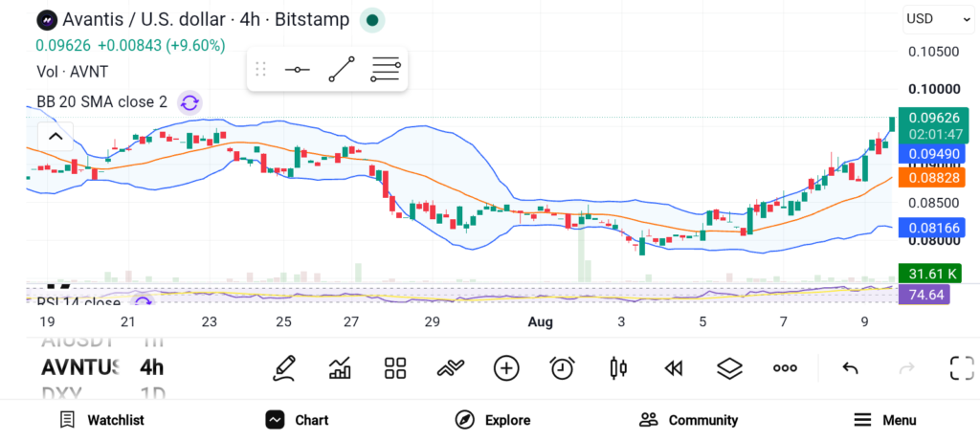Open the indicators chart icon
The width and height of the screenshot is (980, 441).
pos(340,368)
